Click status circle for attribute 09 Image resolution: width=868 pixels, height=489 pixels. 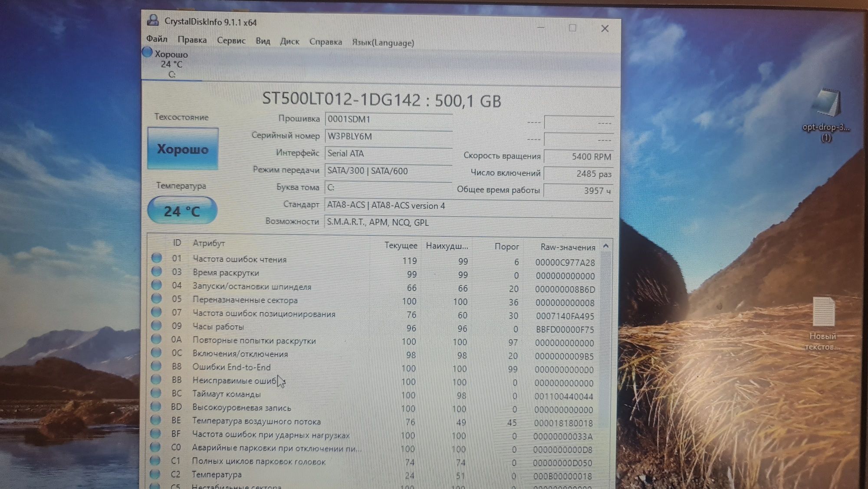click(x=156, y=325)
